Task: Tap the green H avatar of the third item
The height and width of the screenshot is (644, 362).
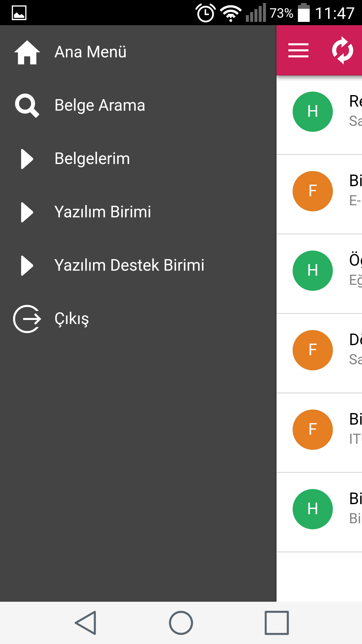Action: (313, 271)
